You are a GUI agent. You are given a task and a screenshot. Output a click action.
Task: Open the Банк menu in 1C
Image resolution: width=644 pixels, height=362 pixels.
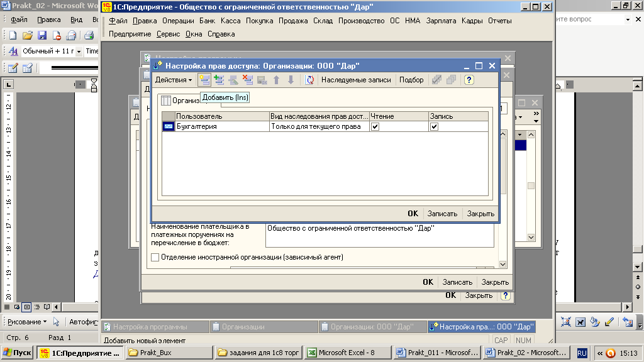click(207, 21)
